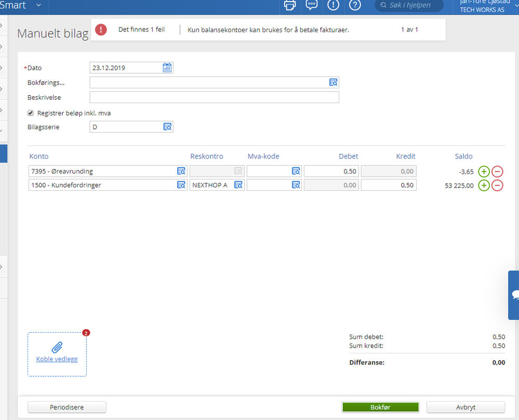Open Mva-kode lookup on Kundefordringer row
Image resolution: width=519 pixels, height=420 pixels.
[x=296, y=185]
